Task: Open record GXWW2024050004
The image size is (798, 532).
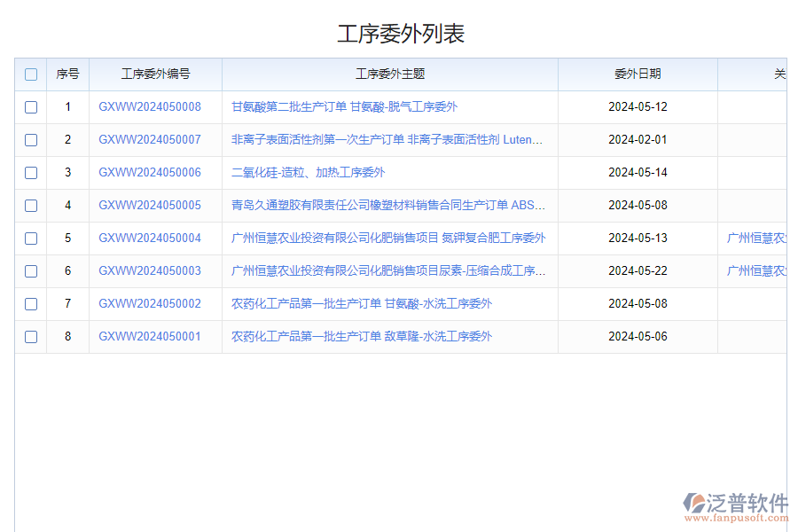Action: [150, 239]
